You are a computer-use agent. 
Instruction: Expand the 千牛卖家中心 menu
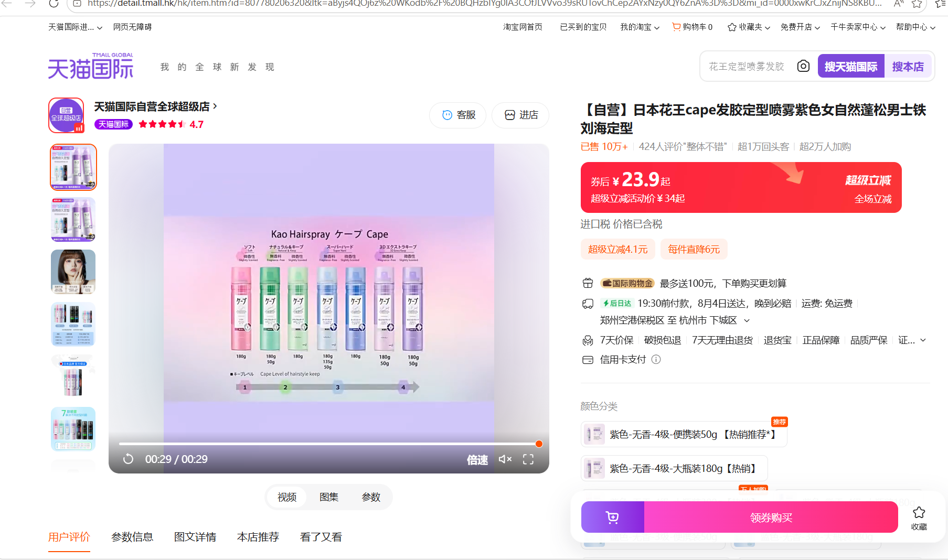tap(858, 27)
